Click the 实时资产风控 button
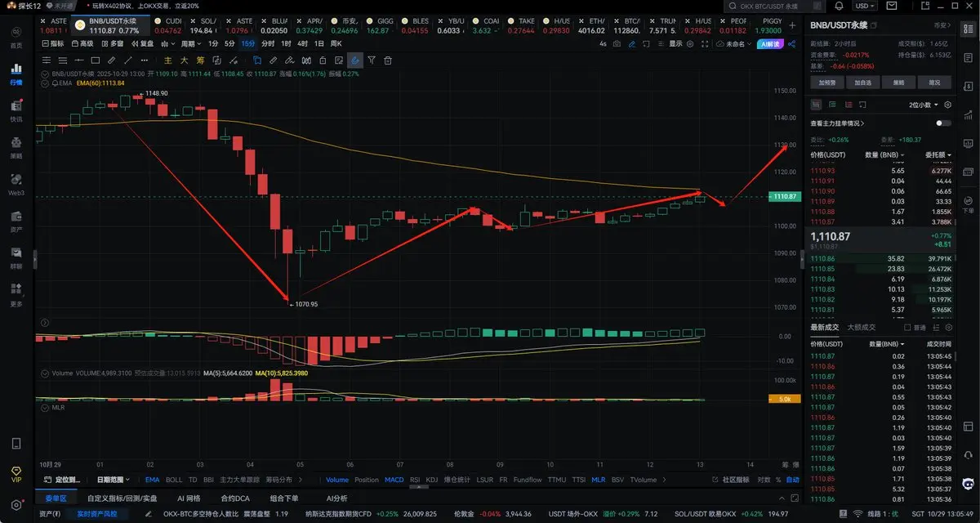 tap(97, 514)
